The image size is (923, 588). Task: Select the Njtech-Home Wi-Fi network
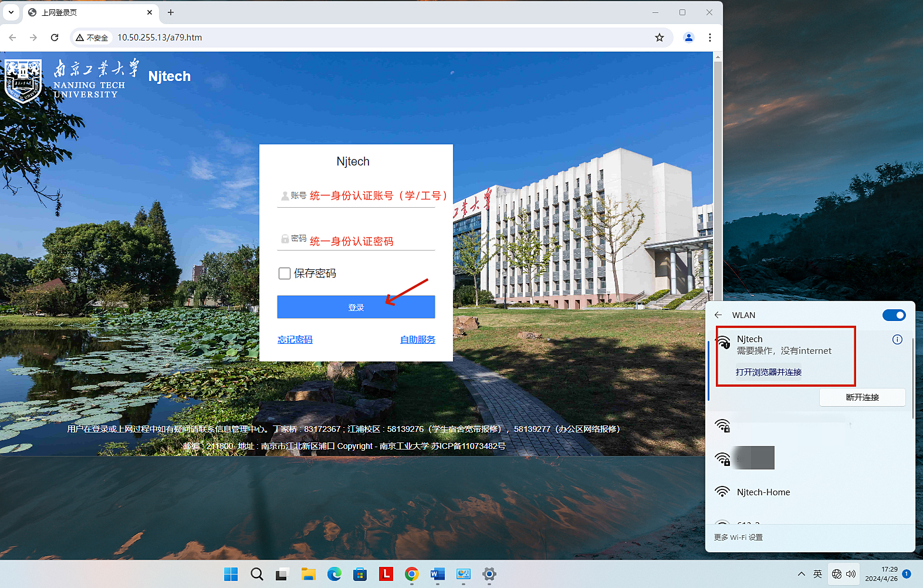[763, 492]
